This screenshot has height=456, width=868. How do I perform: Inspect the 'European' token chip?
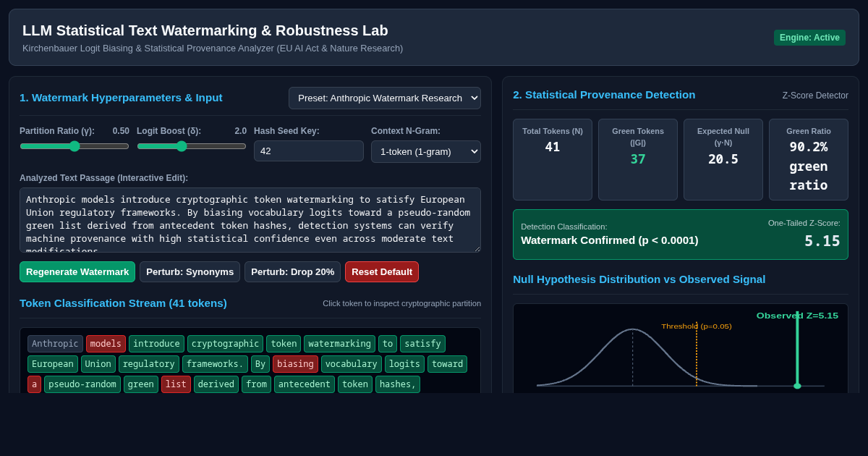pyautogui.click(x=53, y=364)
